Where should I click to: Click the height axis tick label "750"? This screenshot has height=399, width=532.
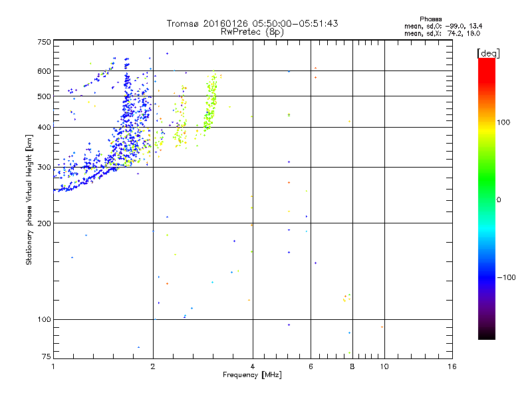tap(44, 42)
